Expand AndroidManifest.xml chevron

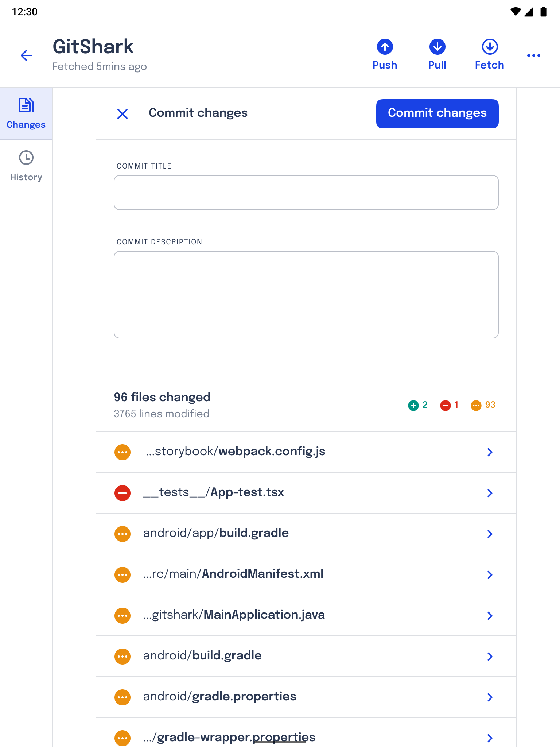[490, 575]
